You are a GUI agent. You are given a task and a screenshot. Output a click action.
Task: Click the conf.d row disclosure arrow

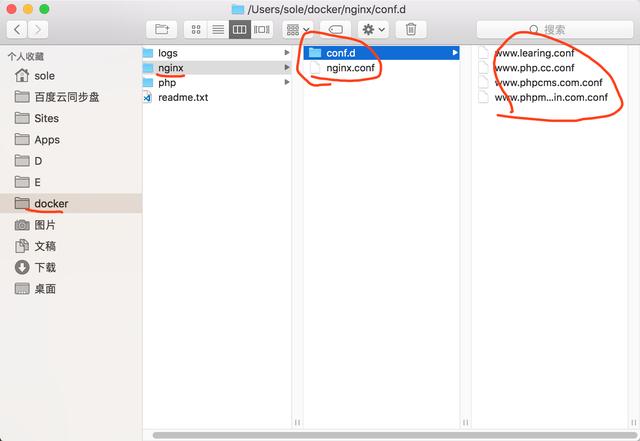[455, 53]
